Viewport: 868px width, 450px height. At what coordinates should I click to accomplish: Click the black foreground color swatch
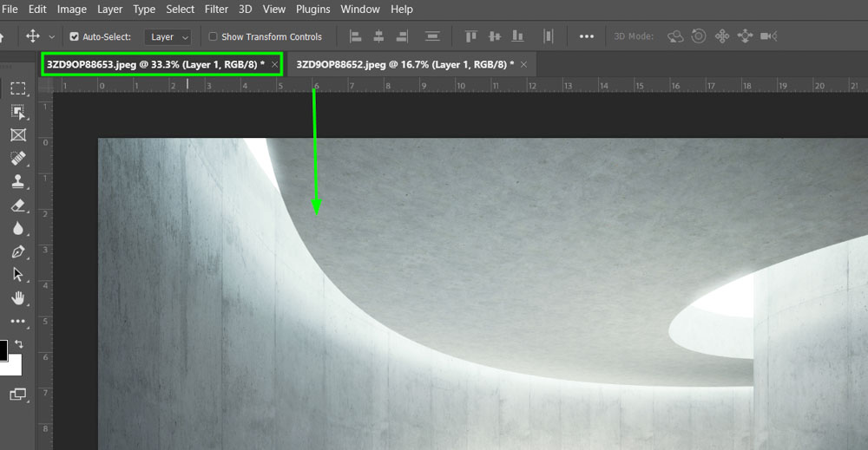(x=3, y=350)
